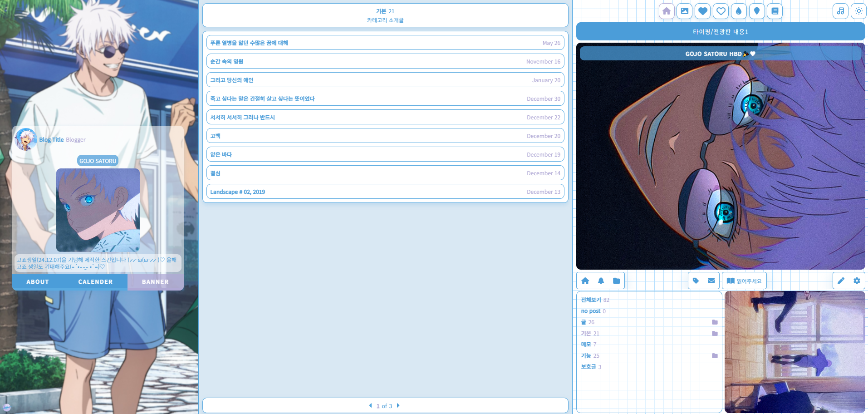
Task: Open the 메모 category
Action: [586, 345]
